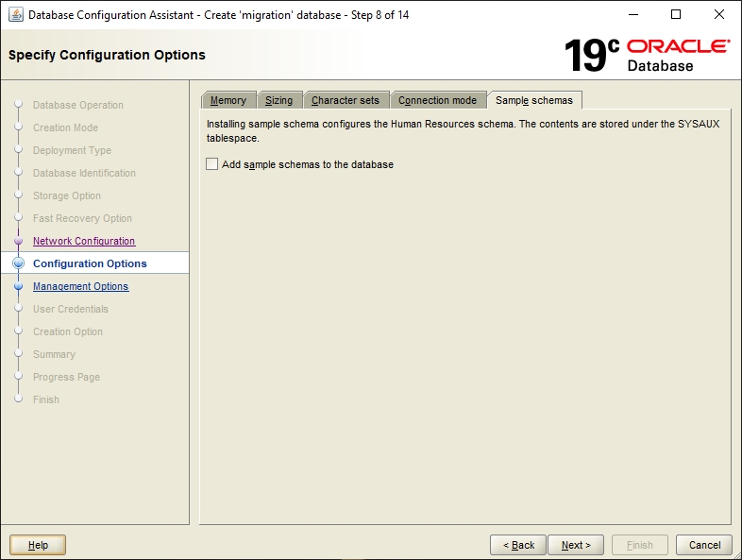Viewport: 742px width, 560px height.
Task: Select Configuration Options in the step list
Action: (90, 263)
